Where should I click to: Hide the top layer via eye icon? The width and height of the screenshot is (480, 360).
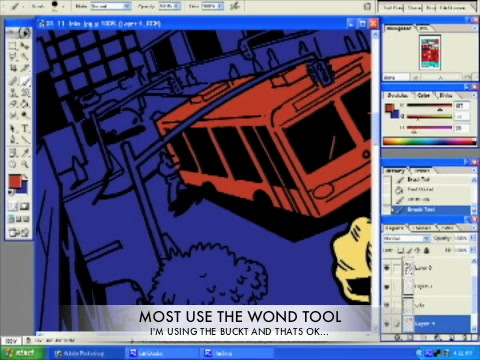click(x=387, y=268)
